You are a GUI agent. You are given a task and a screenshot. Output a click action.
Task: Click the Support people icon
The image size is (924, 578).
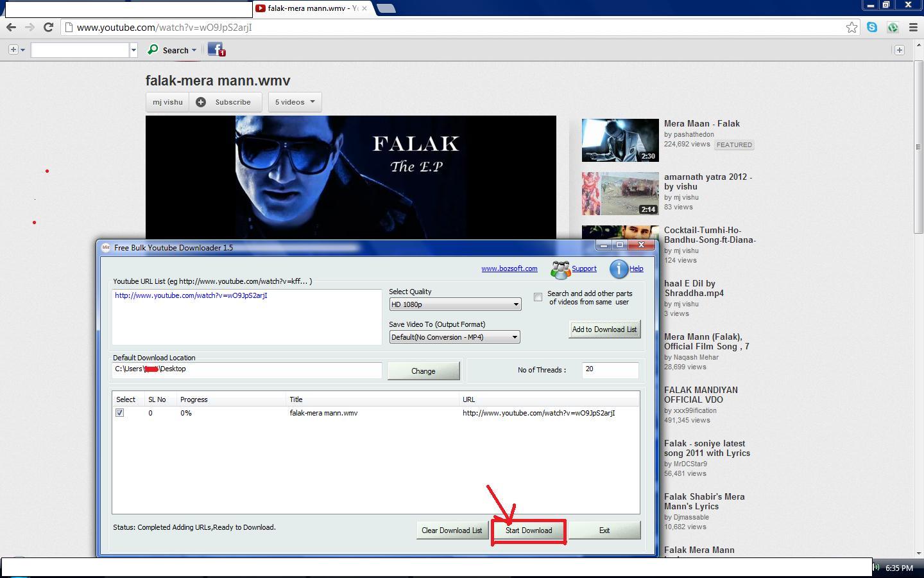click(x=560, y=270)
